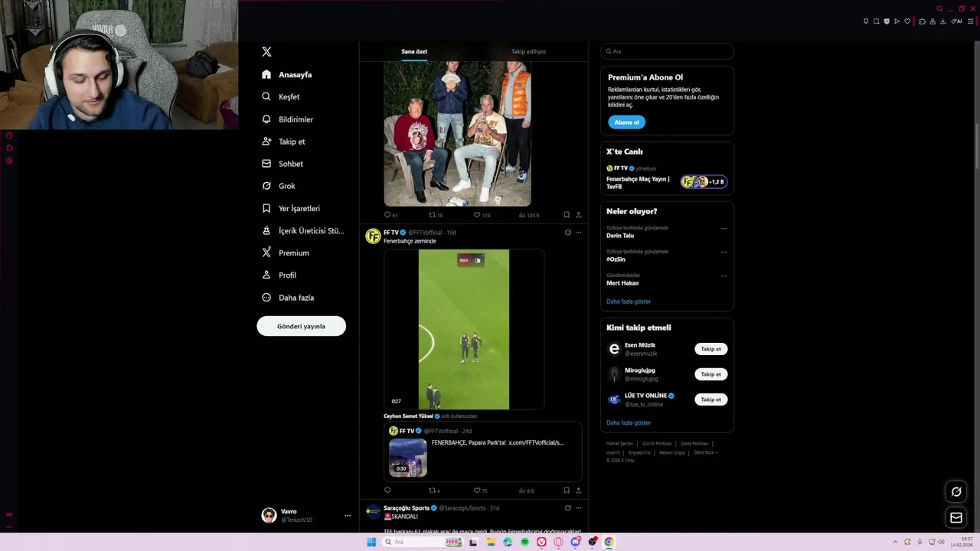The width and height of the screenshot is (980, 551).
Task: Switch to Takip ediliyor tab
Action: pos(528,51)
